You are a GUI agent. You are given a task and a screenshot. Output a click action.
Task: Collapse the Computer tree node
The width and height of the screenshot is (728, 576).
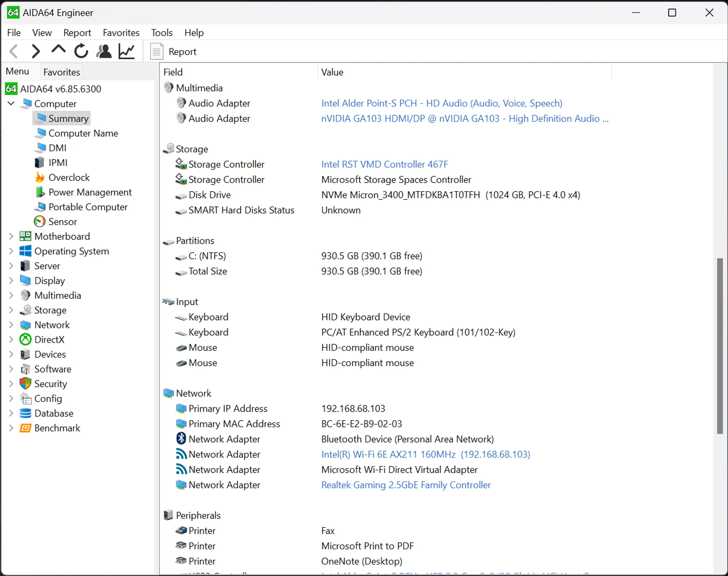(x=11, y=103)
